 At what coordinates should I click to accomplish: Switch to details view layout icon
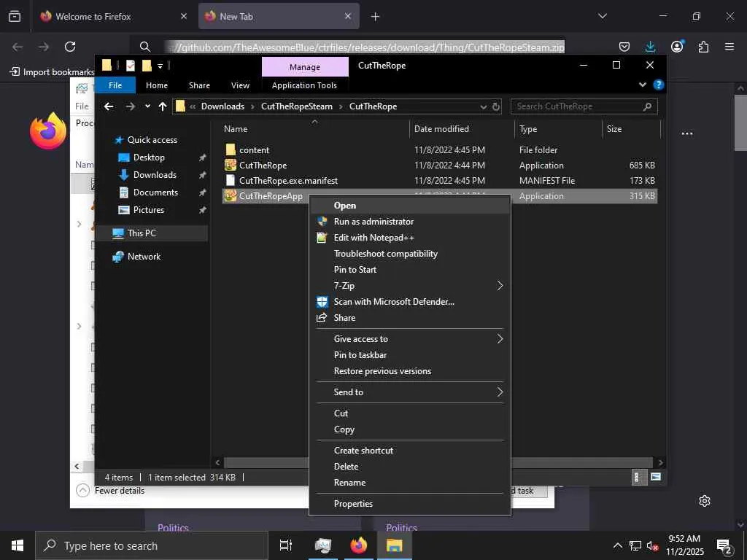(638, 477)
